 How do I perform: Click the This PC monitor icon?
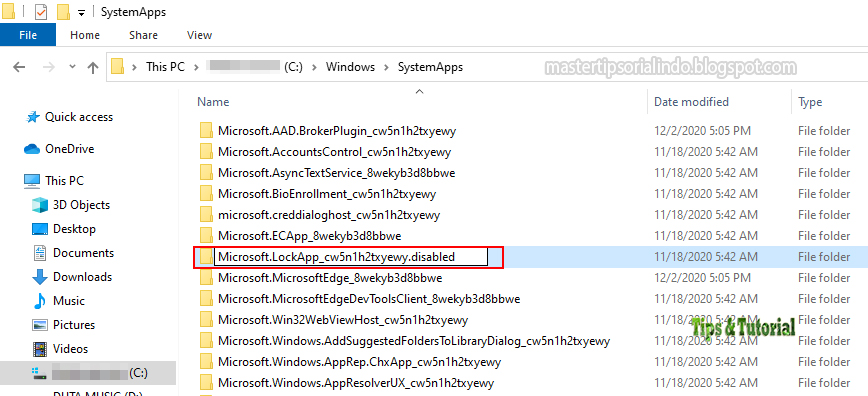[32, 181]
